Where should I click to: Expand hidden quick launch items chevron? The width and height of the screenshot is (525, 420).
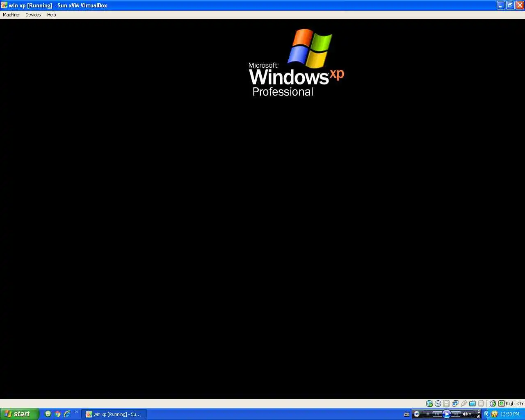click(x=76, y=412)
